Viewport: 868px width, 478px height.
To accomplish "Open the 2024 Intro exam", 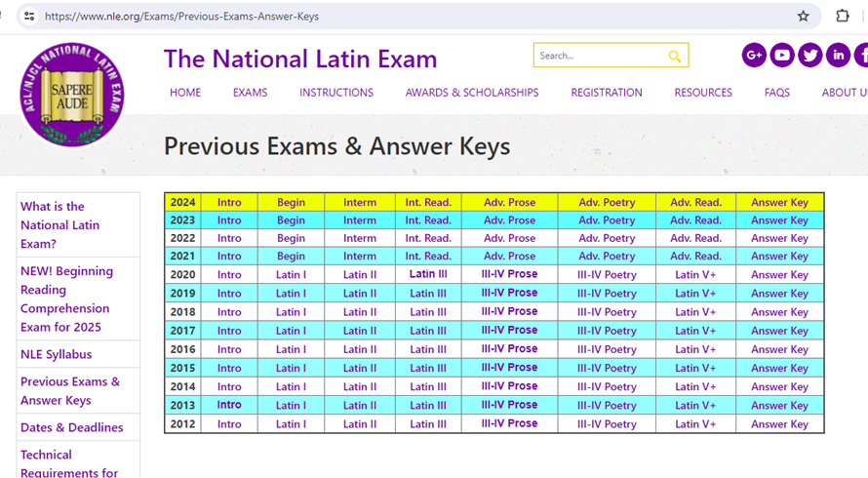I will (x=229, y=202).
